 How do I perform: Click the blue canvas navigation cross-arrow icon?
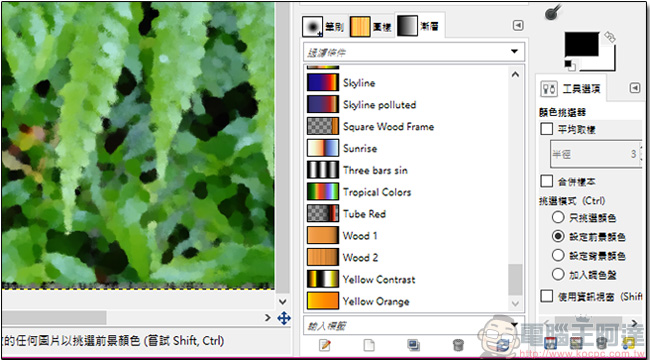tap(284, 319)
